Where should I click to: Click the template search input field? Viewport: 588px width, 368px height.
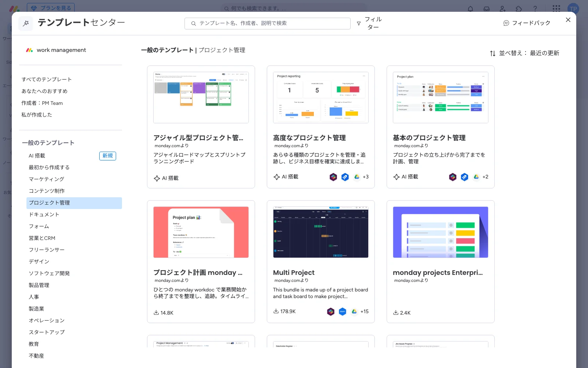(x=268, y=24)
